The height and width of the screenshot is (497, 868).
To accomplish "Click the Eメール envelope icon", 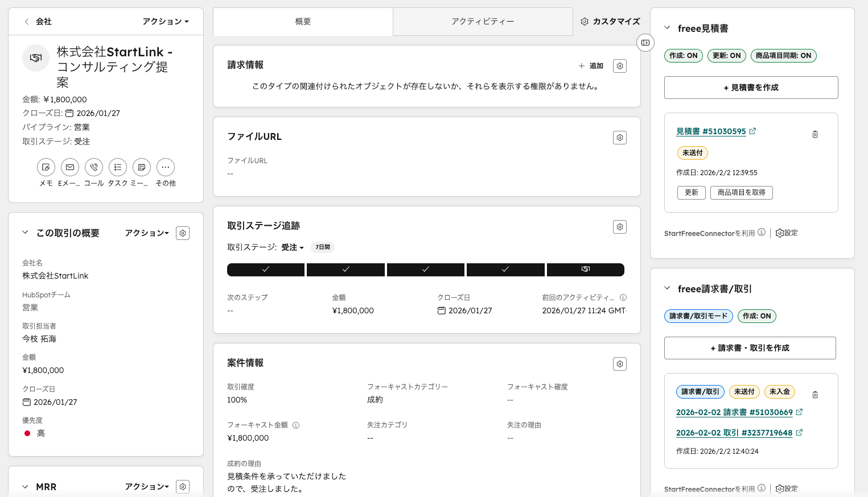I will point(70,167).
